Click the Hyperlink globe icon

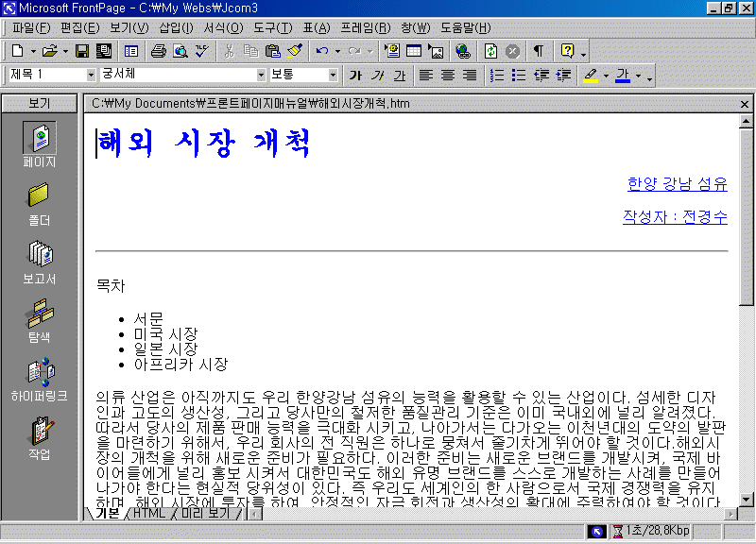pos(463,51)
